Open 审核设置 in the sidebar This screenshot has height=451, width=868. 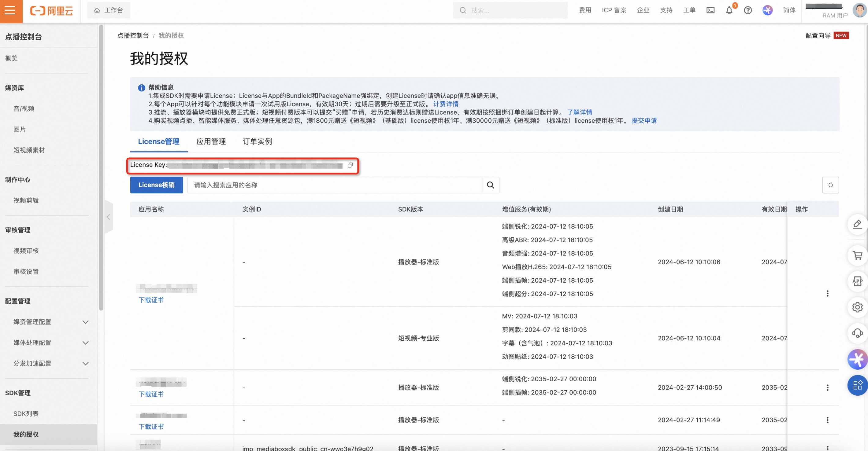tap(26, 272)
